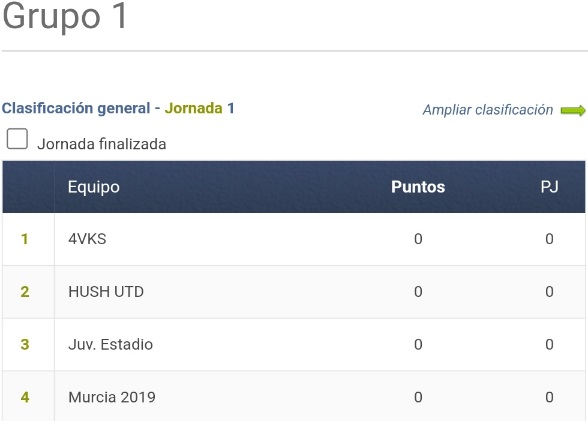The image size is (588, 421).
Task: Open the 4VKS team entry
Action: click(x=87, y=239)
